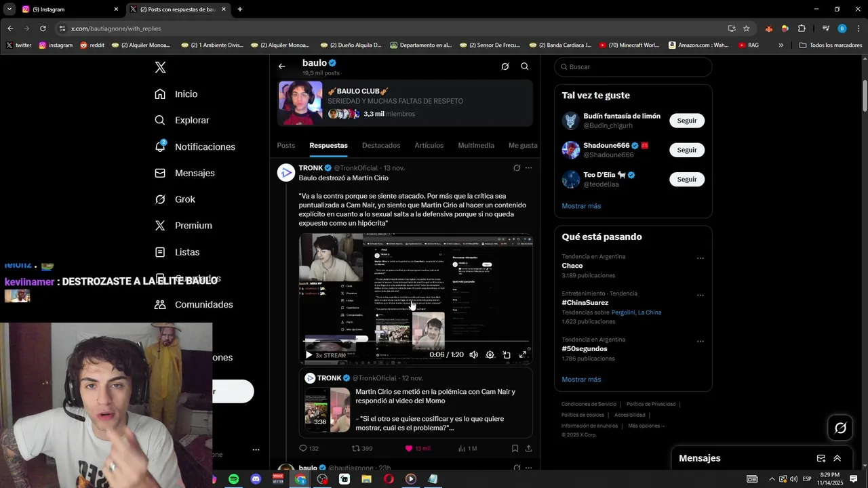
Task: Open Chrome three-dot menu
Action: [x=859, y=28]
